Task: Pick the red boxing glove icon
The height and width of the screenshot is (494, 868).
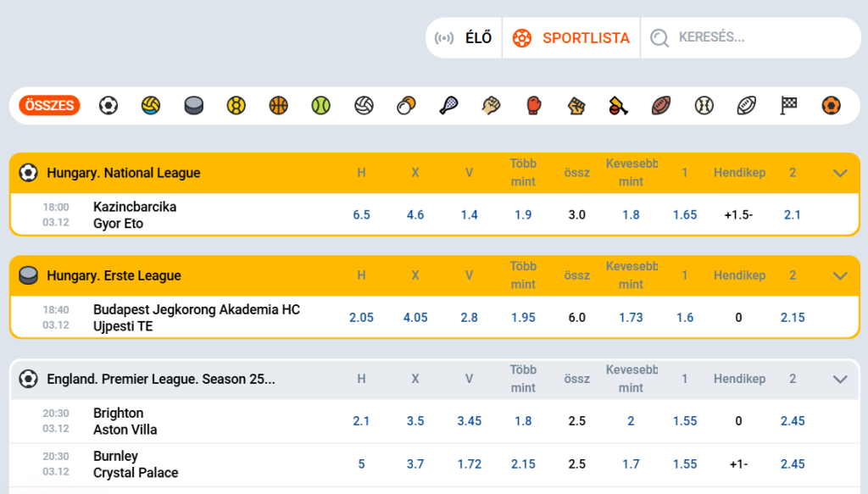Action: tap(534, 106)
